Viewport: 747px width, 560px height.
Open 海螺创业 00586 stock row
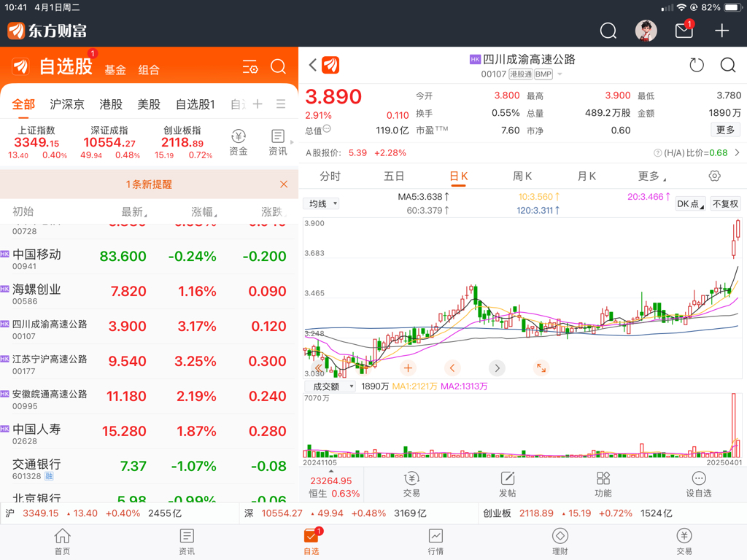[149, 292]
